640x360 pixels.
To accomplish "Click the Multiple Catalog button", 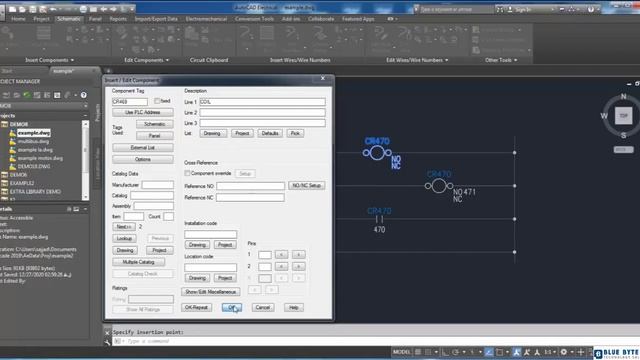I will click(x=138, y=262).
